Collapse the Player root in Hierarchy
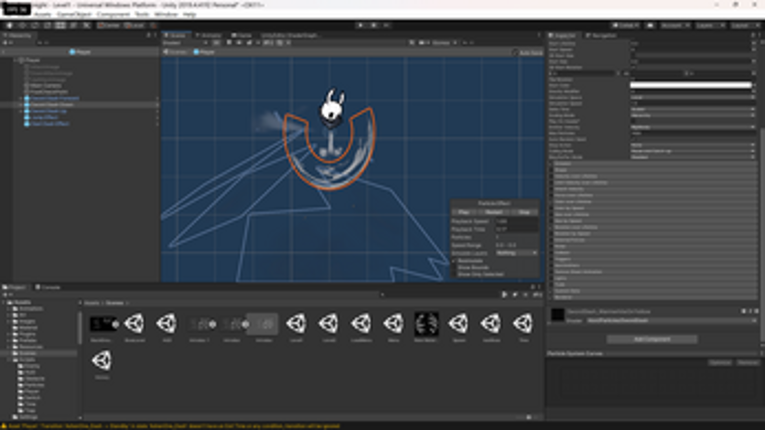Viewport: 765px width, 430px height. point(15,60)
